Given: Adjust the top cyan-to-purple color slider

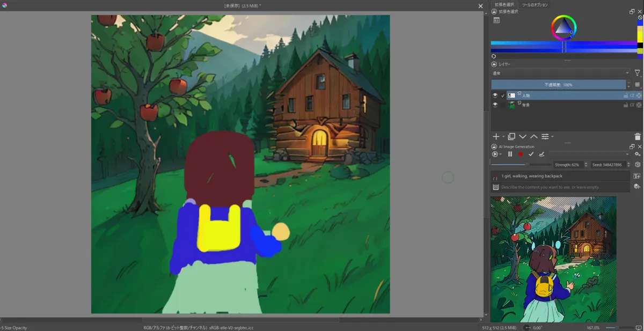Looking at the screenshot, I should [x=563, y=44].
